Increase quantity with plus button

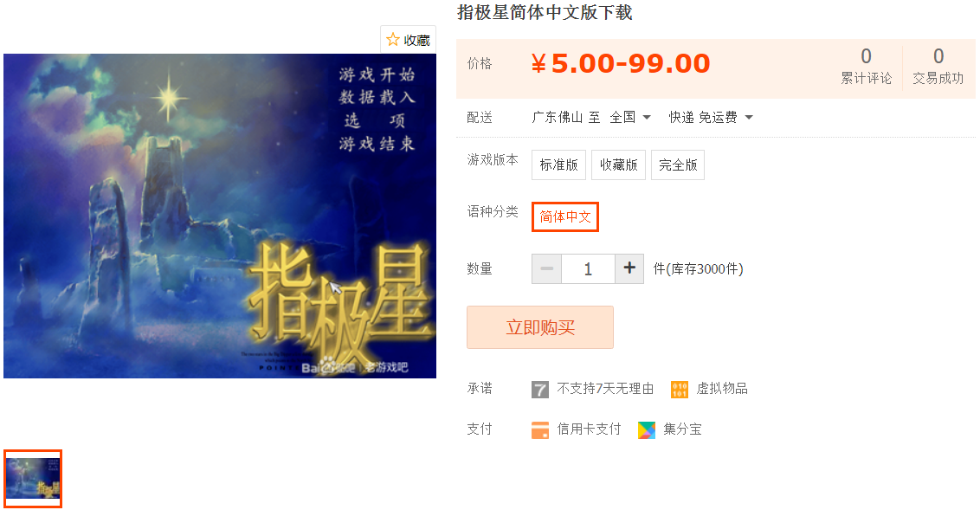[629, 268]
